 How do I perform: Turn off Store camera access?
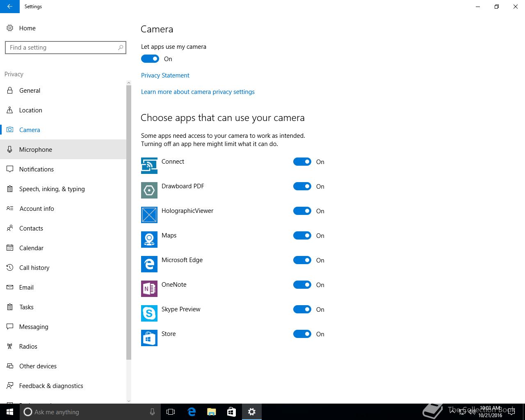click(x=302, y=334)
